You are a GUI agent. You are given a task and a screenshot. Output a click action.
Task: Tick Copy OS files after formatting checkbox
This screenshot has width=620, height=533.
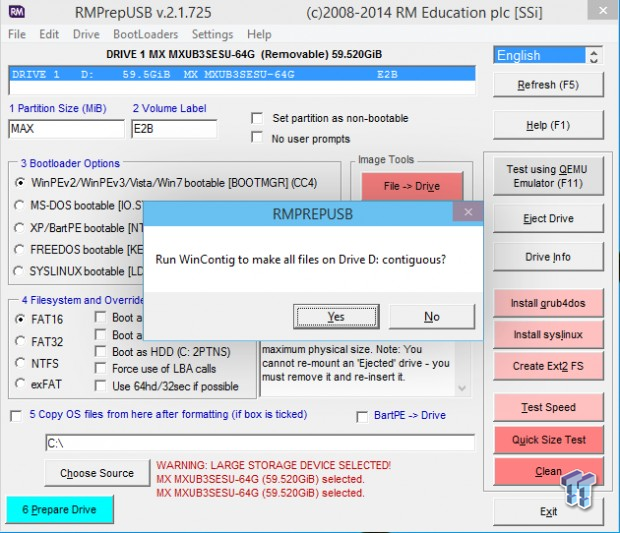tap(16, 416)
